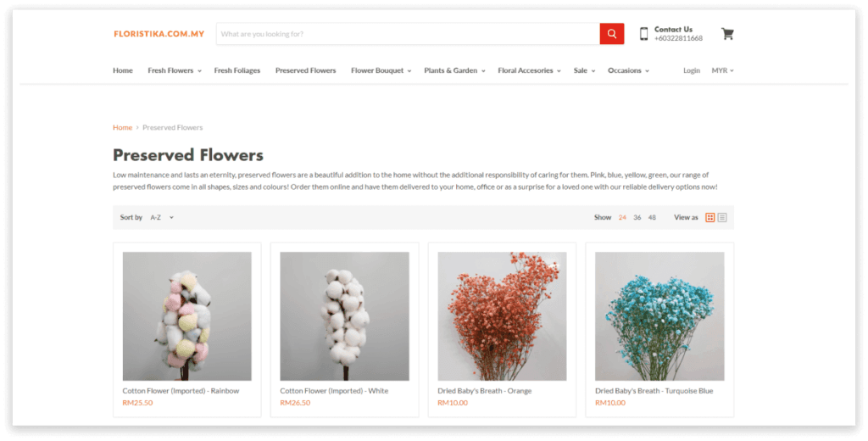Click 'Dried Baby's Breath - Turquoise Blue' title
The height and width of the screenshot is (441, 868).
(x=654, y=391)
